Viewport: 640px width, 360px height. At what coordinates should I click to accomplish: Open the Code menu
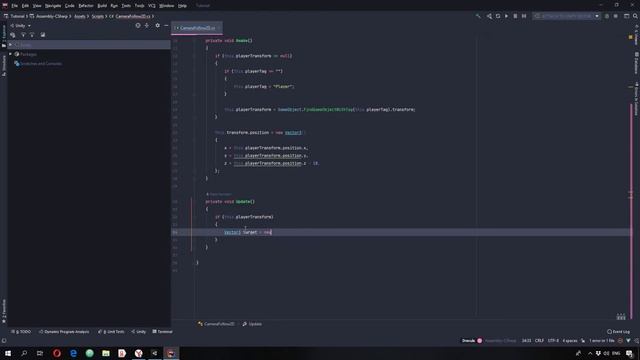(x=69, y=6)
